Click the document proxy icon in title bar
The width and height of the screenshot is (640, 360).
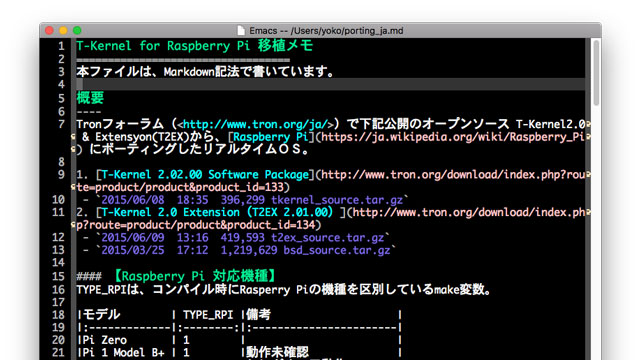[x=241, y=31]
